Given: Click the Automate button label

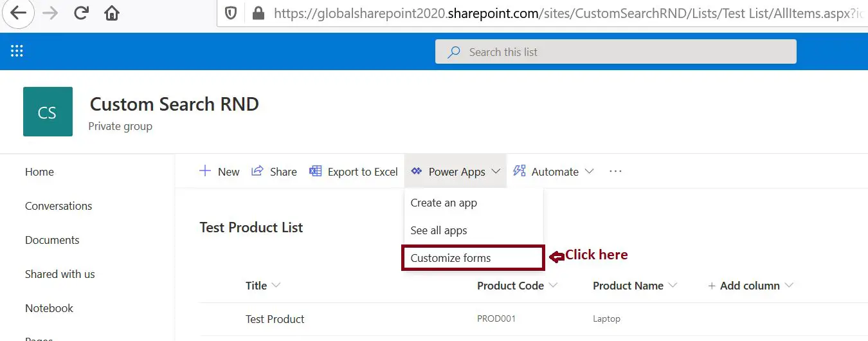Looking at the screenshot, I should pyautogui.click(x=555, y=172).
